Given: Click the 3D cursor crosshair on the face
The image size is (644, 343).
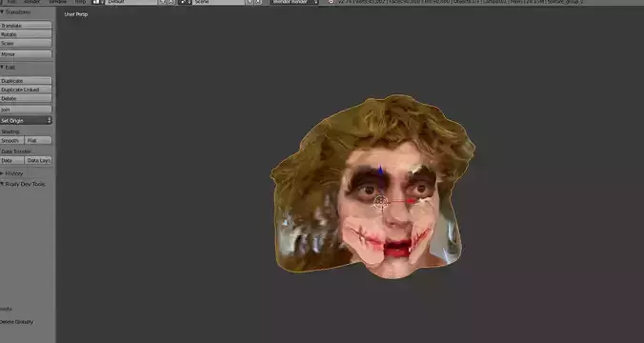Looking at the screenshot, I should (381, 202).
